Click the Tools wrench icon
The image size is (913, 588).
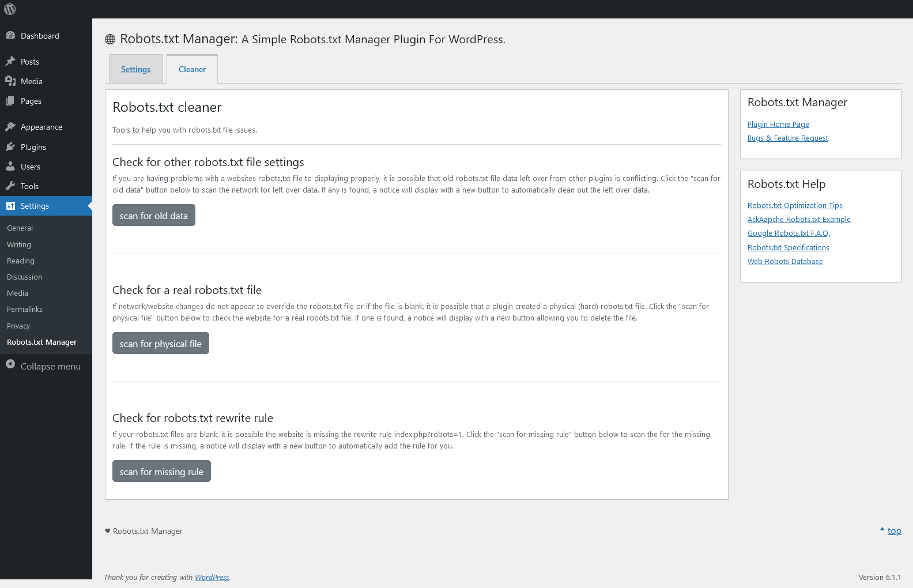coord(10,186)
